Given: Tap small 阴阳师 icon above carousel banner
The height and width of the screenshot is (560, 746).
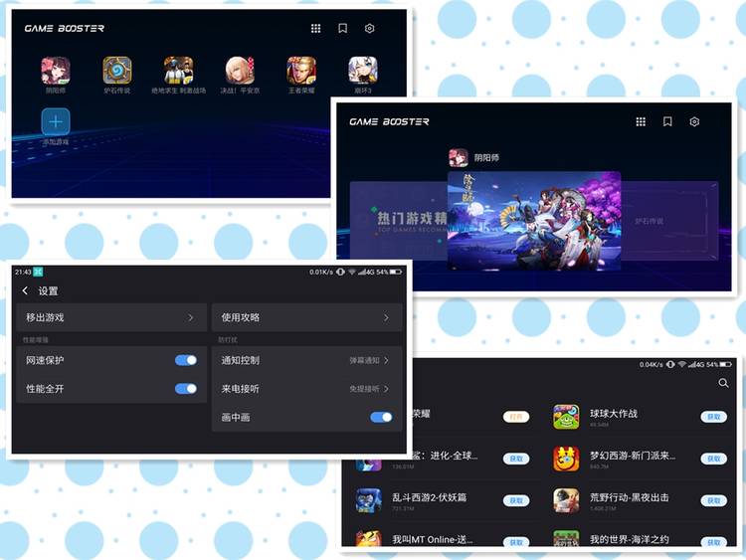Looking at the screenshot, I should coord(459,158).
